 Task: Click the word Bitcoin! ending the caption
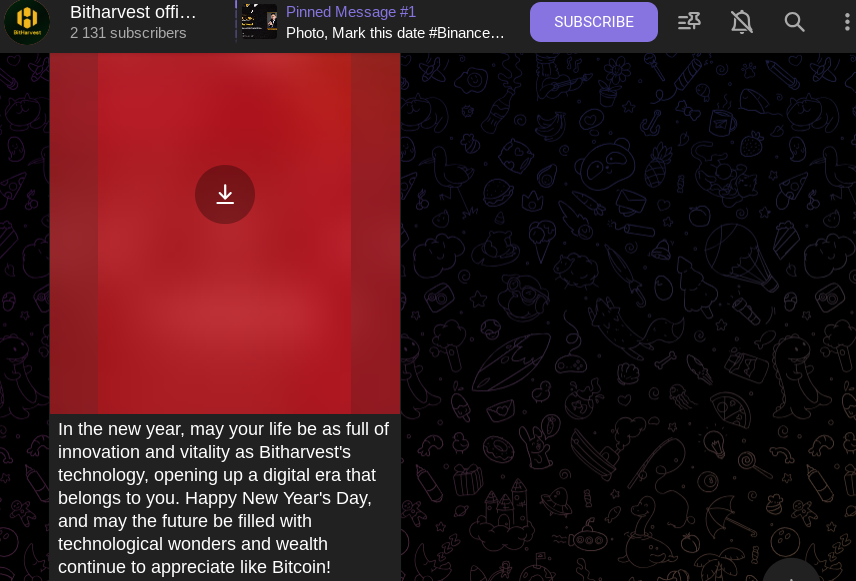click(x=301, y=567)
